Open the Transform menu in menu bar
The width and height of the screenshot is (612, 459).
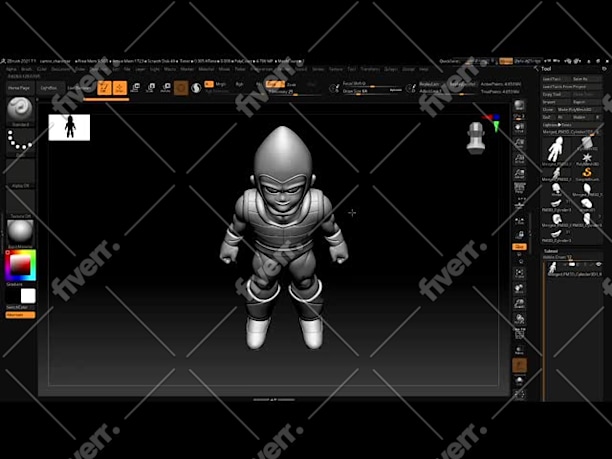click(x=370, y=69)
